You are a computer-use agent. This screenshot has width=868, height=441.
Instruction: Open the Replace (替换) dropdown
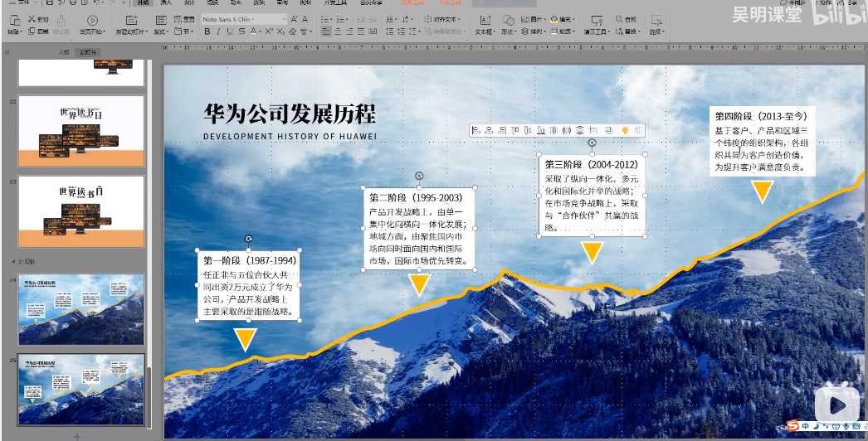tap(627, 31)
